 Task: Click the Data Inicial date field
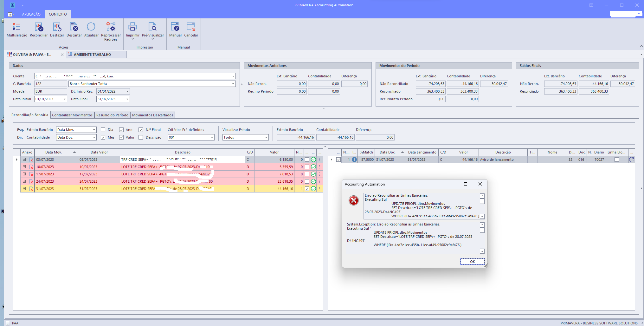click(x=48, y=99)
